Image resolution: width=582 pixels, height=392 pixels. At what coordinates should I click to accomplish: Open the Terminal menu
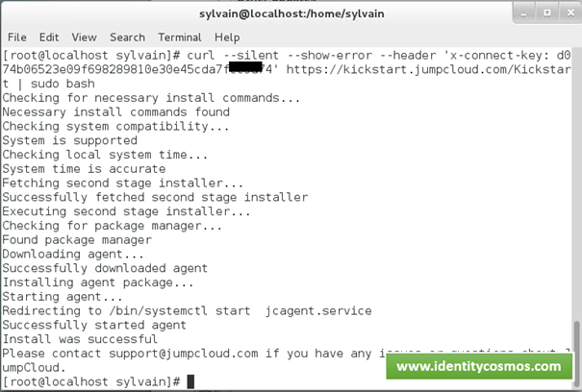coord(180,37)
